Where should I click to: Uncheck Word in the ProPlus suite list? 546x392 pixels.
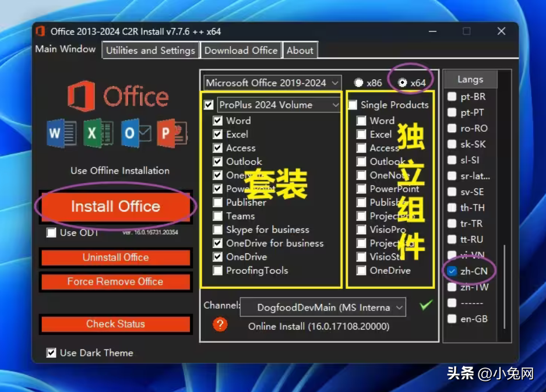[x=217, y=121]
